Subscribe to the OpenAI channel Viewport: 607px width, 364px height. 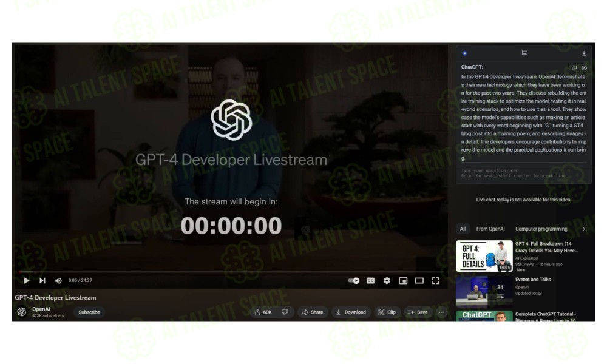89,312
